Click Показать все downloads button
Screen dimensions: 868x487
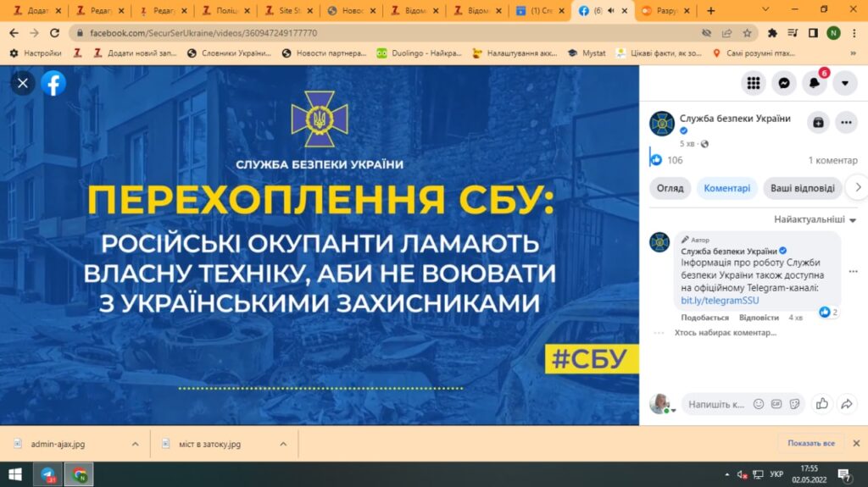click(x=810, y=443)
